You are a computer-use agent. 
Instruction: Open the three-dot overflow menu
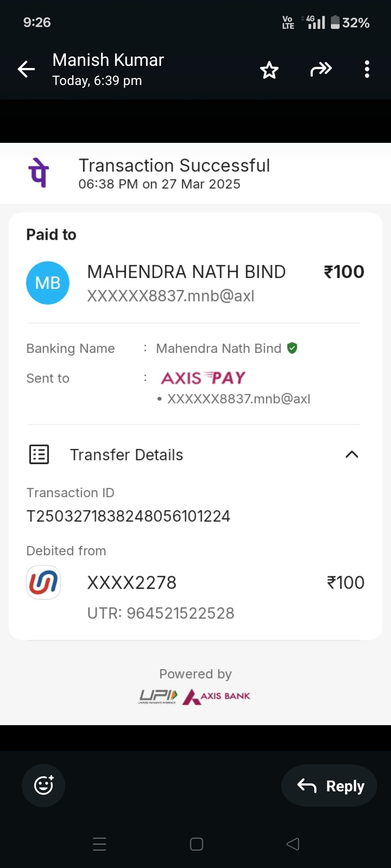367,69
